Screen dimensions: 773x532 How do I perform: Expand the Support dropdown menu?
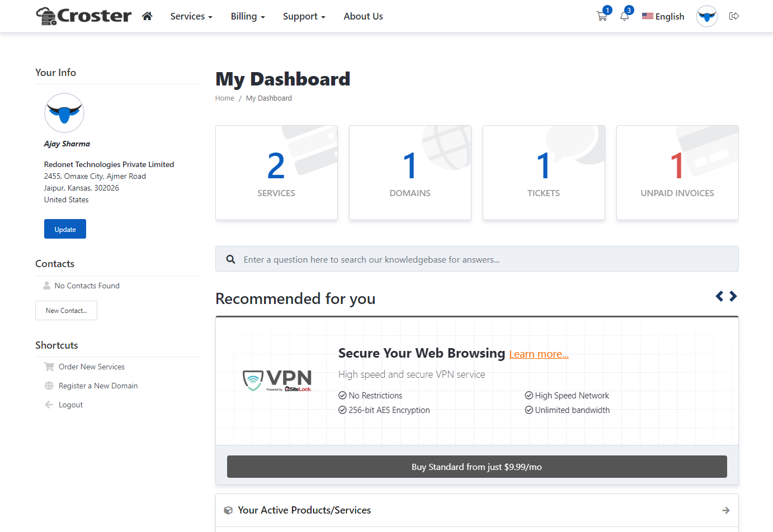tap(304, 16)
